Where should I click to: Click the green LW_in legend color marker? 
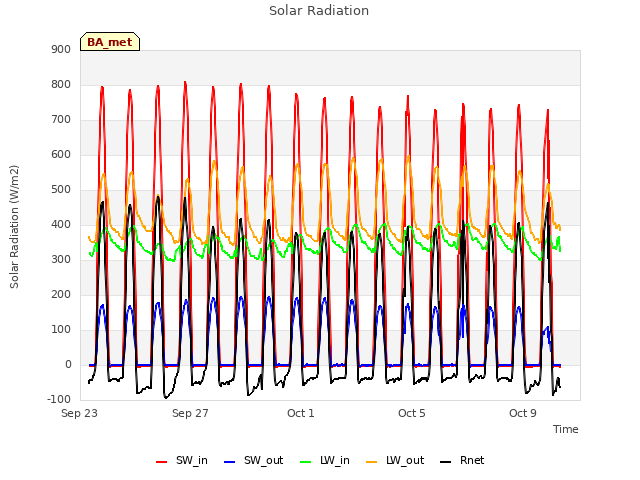coord(306,462)
